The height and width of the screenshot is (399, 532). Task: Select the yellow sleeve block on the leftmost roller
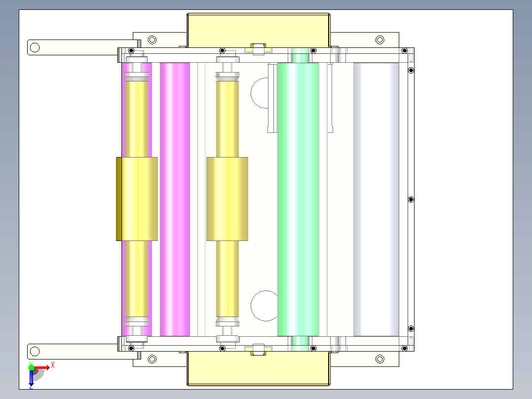(137, 199)
